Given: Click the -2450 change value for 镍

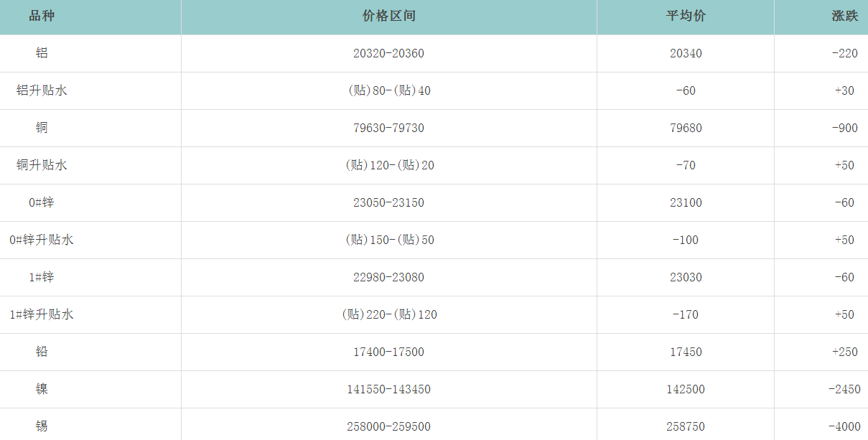Looking at the screenshot, I should pyautogui.click(x=844, y=389).
